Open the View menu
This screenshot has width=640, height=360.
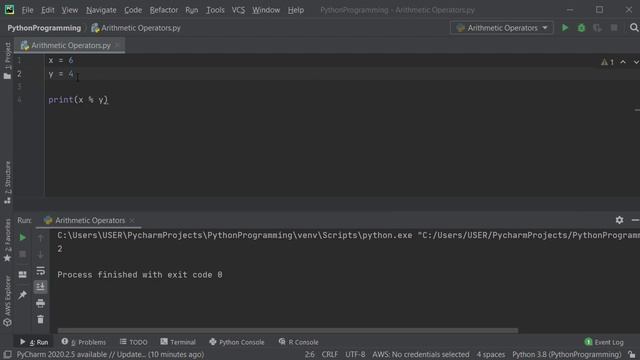70,10
